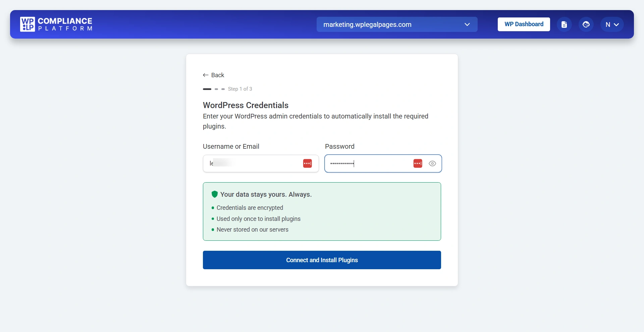This screenshot has width=644, height=332.
Task: Expand the N user account menu
Action: click(x=612, y=25)
